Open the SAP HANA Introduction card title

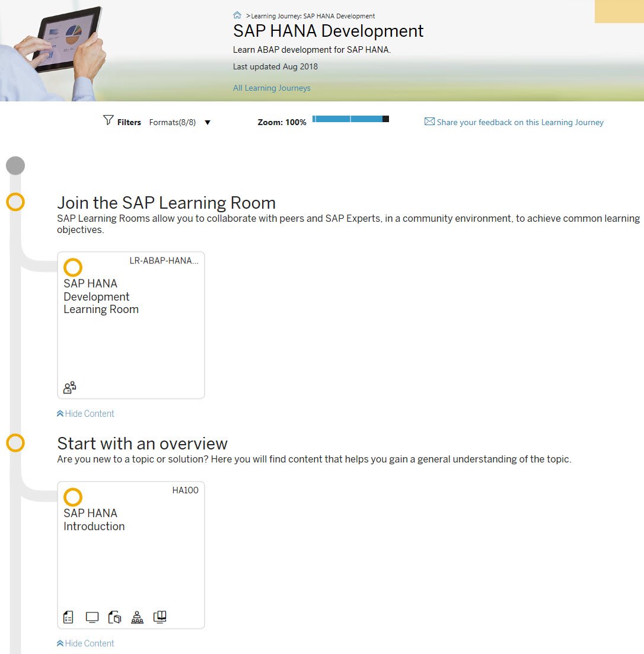point(94,519)
